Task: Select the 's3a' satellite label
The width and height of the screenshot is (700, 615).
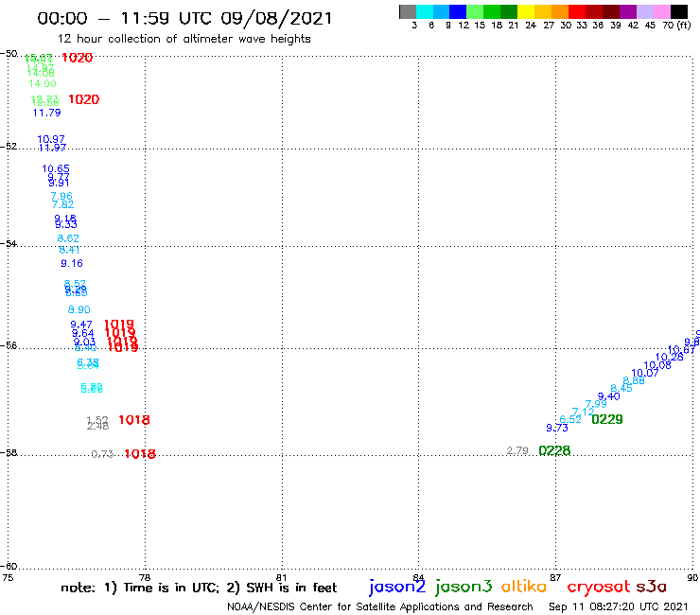Action: (x=651, y=587)
